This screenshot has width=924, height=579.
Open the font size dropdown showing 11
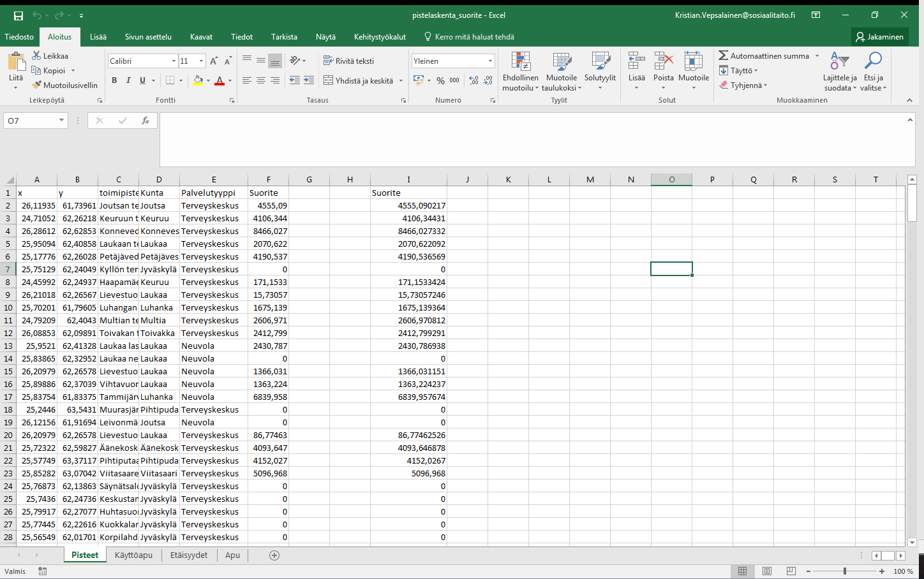pos(201,61)
